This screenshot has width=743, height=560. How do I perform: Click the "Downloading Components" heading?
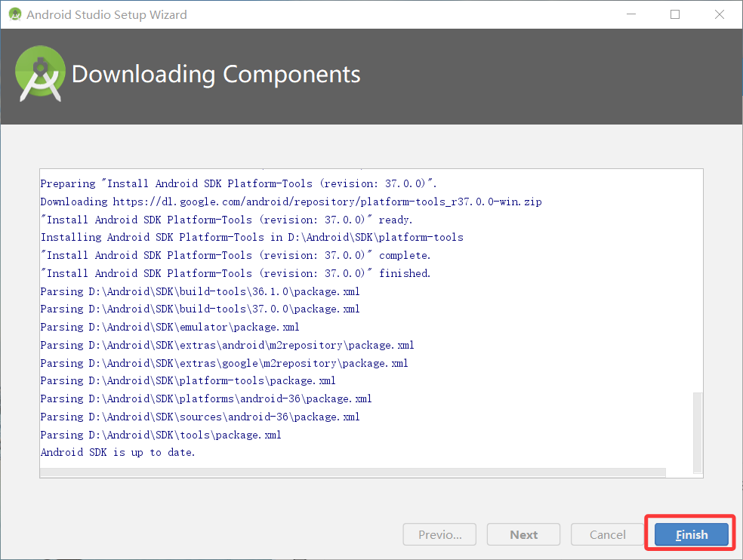point(216,75)
